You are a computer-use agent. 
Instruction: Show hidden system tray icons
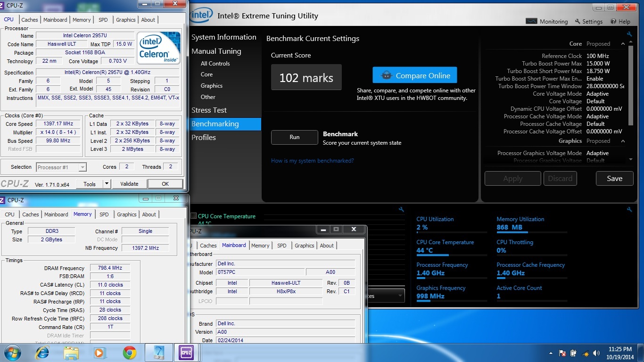[551, 353]
